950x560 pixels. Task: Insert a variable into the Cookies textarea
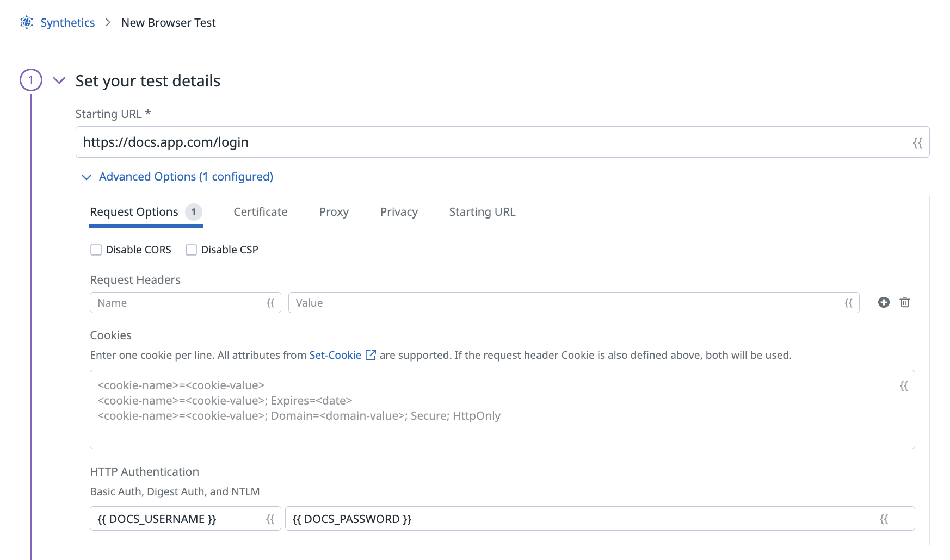(903, 386)
